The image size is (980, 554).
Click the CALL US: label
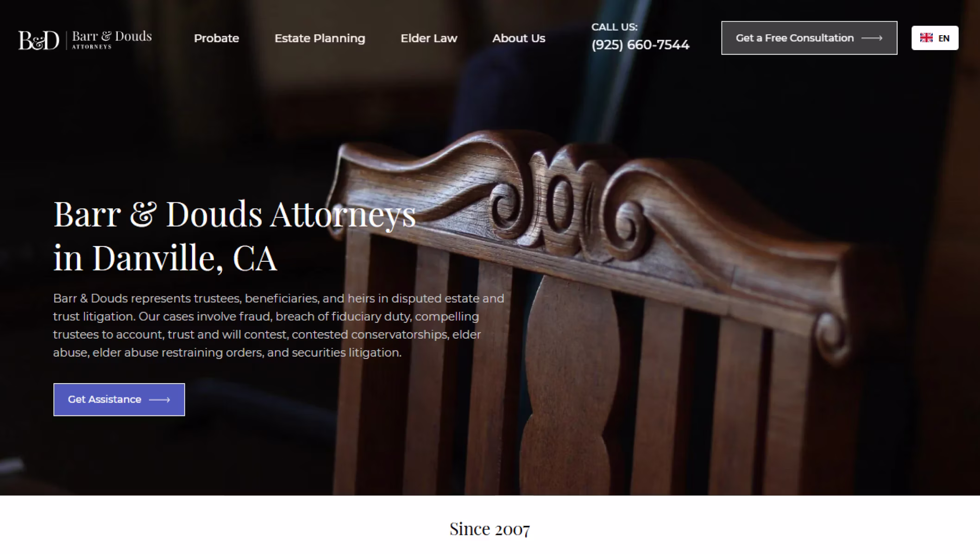[x=614, y=27]
